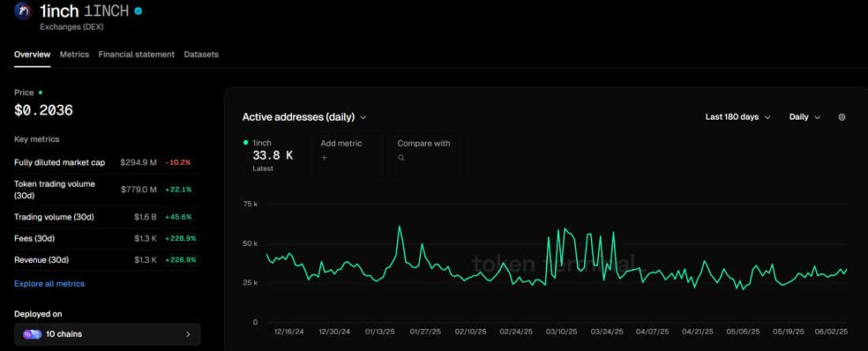This screenshot has height=351, width=868.
Task: Click the 10 chains multi-chain icon
Action: (x=32, y=334)
